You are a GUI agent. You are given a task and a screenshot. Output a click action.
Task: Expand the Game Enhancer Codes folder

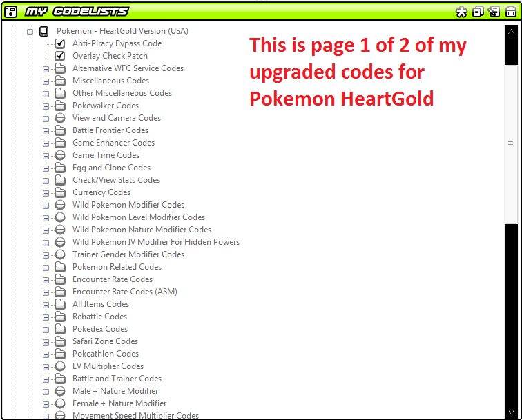(46, 143)
